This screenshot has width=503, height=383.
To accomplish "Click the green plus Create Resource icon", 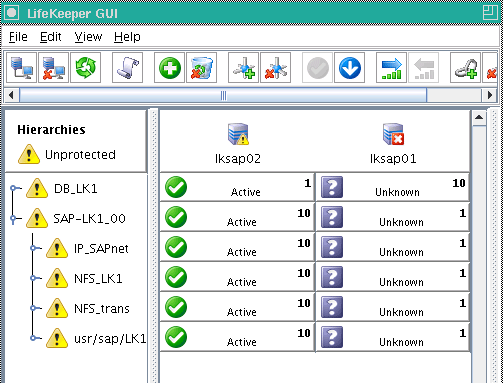I will (169, 68).
